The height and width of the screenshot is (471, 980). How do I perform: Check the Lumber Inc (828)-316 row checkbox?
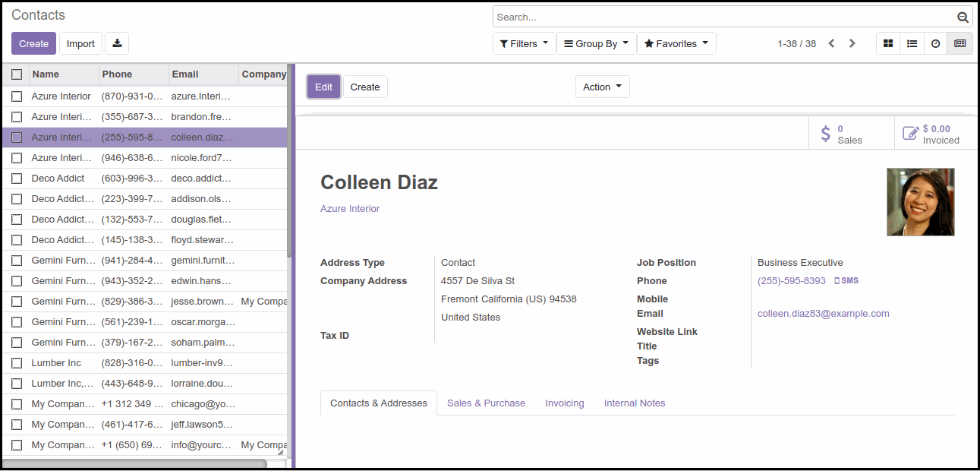tap(17, 363)
